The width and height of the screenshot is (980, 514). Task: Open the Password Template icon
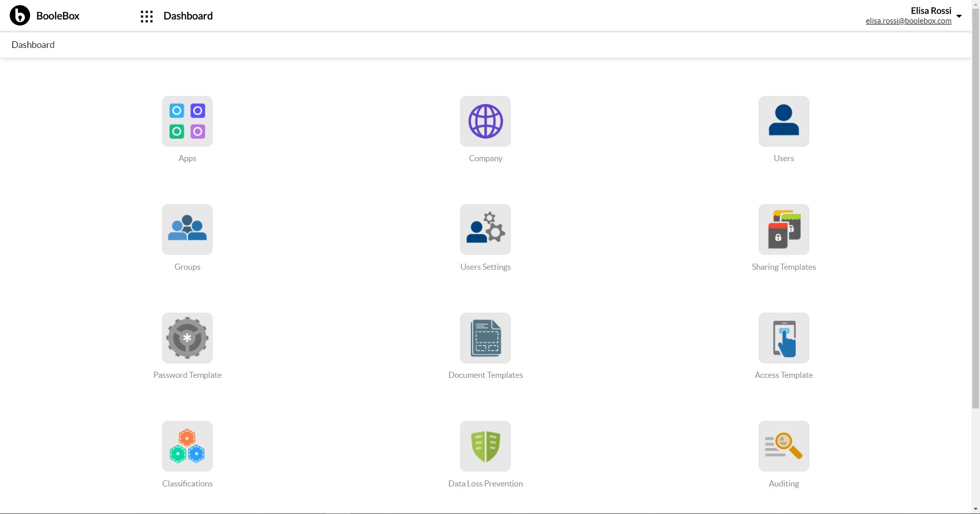[187, 338]
